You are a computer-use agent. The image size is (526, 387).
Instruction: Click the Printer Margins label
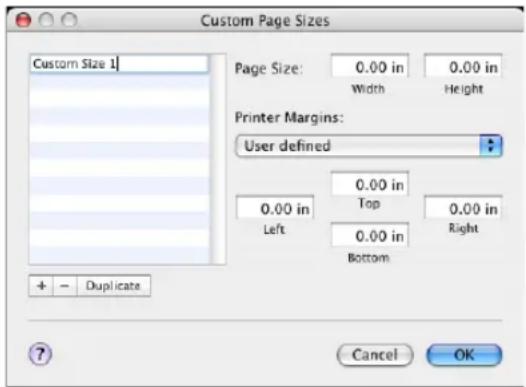point(289,118)
